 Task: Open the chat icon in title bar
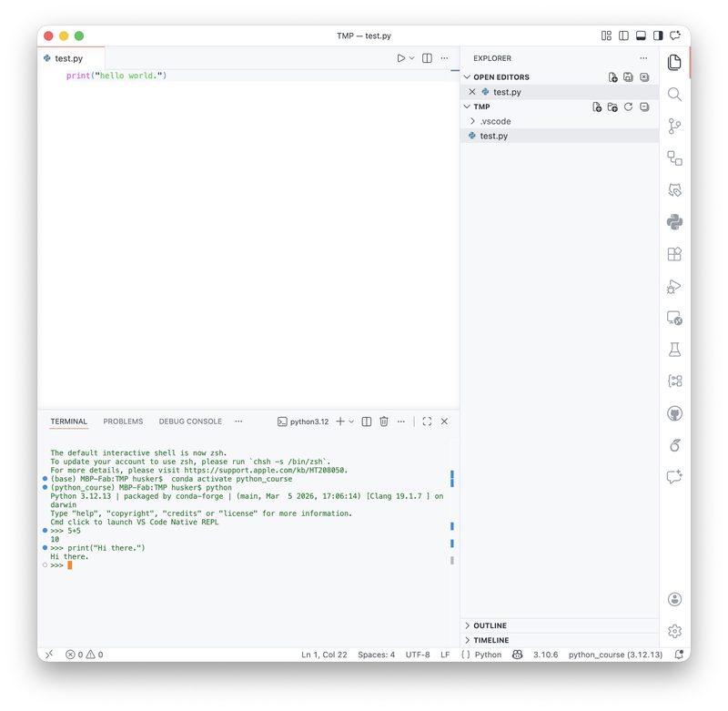point(675,36)
